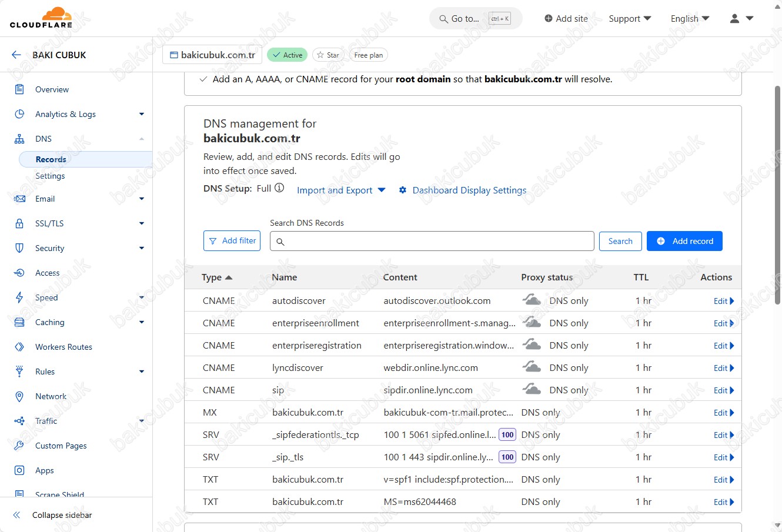Open DNS Settings in the sidebar

click(50, 176)
